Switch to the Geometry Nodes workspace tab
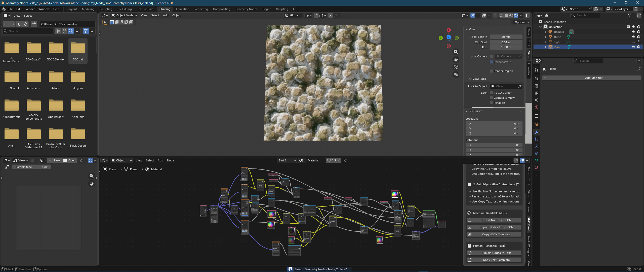 pyautogui.click(x=246, y=9)
